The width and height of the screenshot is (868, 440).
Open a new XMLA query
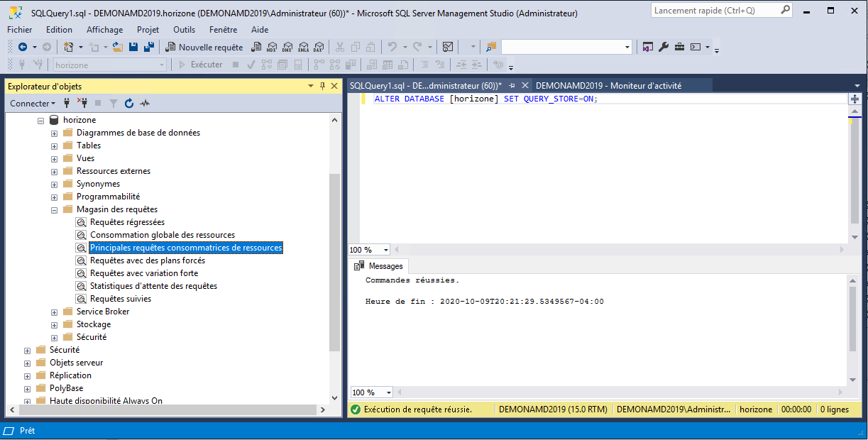pos(303,47)
